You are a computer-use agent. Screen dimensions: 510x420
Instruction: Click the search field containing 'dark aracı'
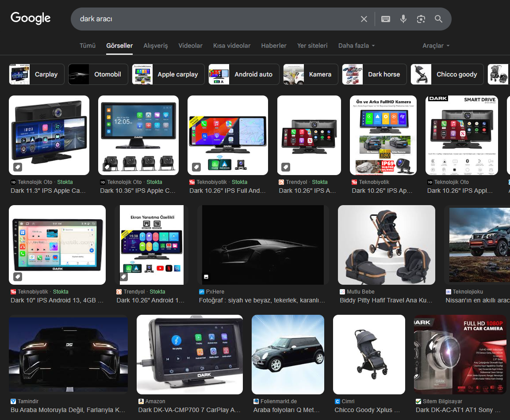pyautogui.click(x=215, y=19)
